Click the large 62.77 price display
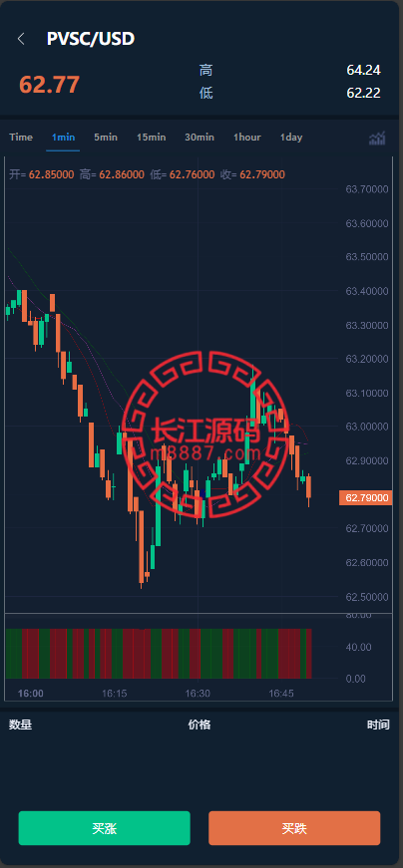The image size is (403, 868). pyautogui.click(x=49, y=85)
